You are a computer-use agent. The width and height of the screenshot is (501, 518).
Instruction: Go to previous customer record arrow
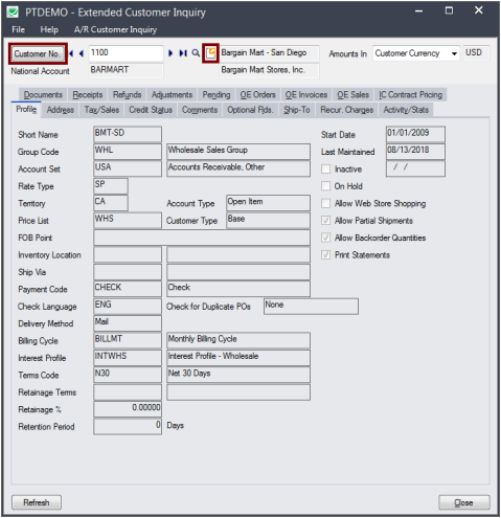tap(81, 53)
